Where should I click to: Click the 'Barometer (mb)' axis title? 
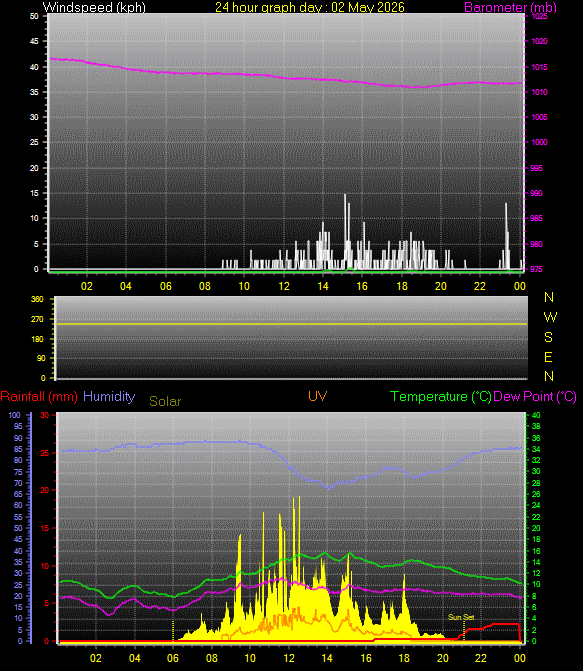510,7
